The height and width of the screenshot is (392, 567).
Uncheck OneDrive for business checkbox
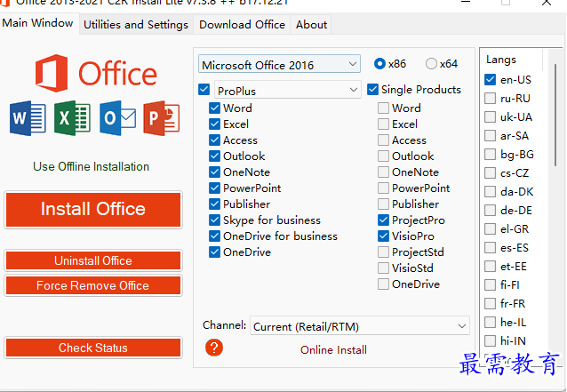[214, 236]
